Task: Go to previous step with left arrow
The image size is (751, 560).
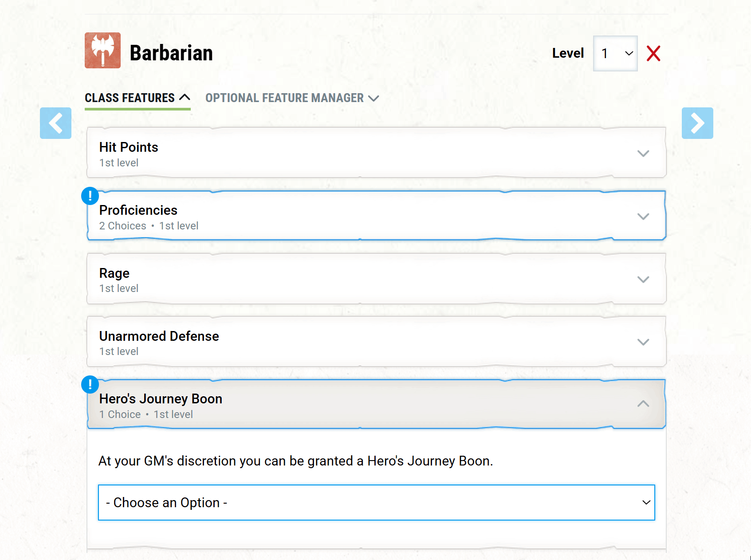Action: coord(55,123)
